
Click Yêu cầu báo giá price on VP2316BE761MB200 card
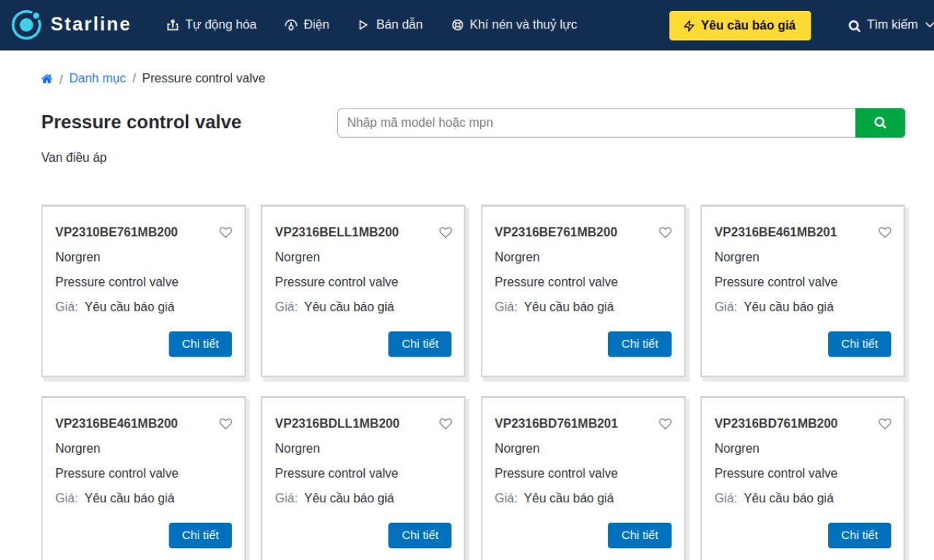(568, 307)
